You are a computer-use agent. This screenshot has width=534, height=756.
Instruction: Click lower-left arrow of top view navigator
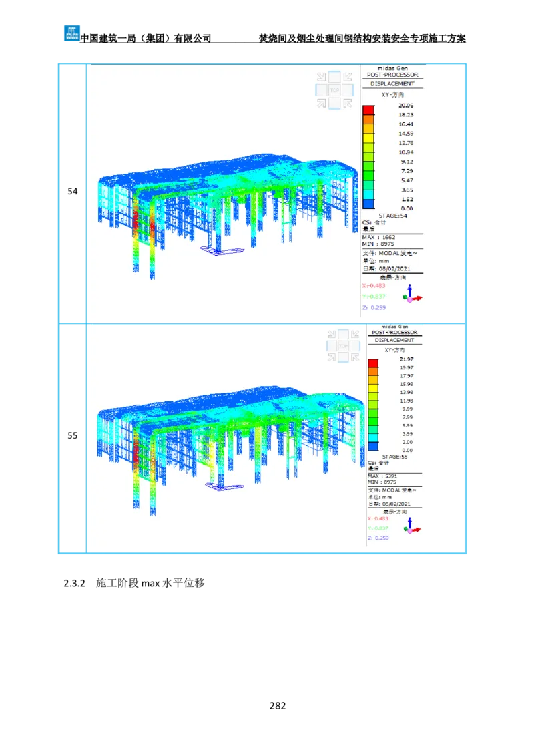click(x=321, y=102)
